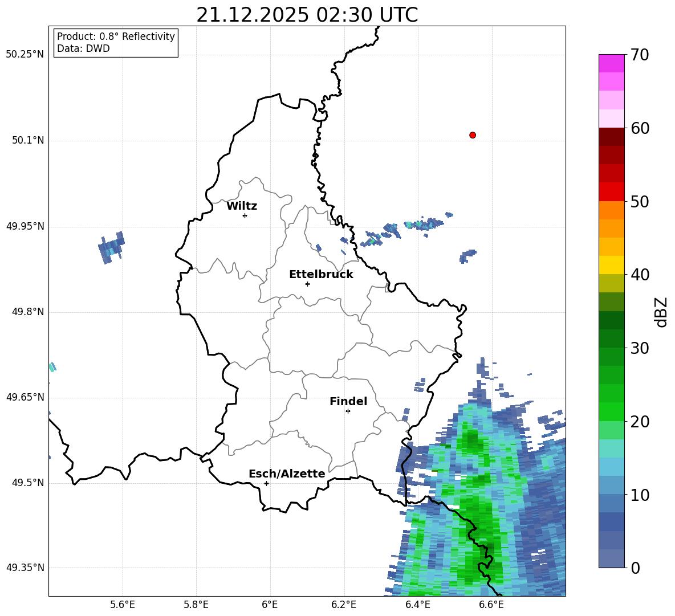Viewport: 675px width, 616px height.
Task: Click the 20 tick label on colorbar
Action: pyautogui.click(x=640, y=422)
